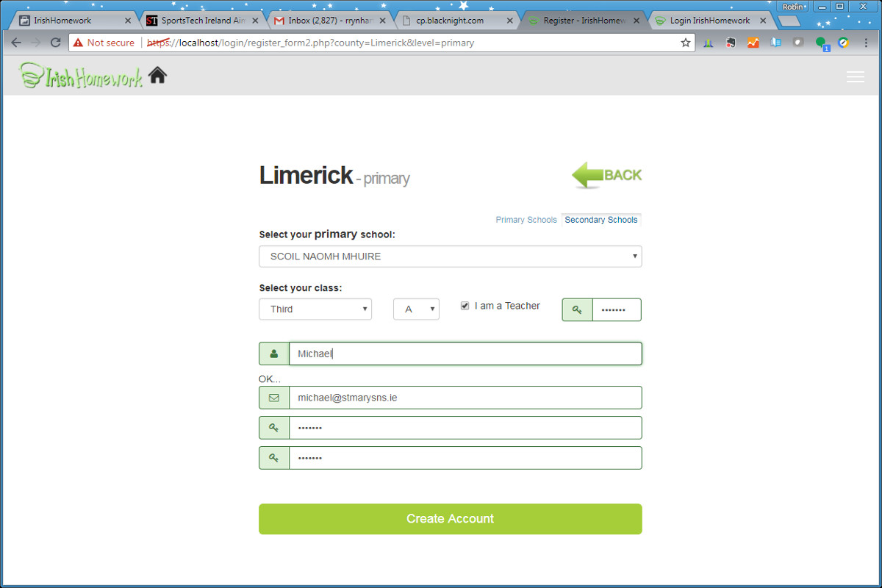Click the key icon on the password field
Screen dimensions: 882x588
[x=273, y=427]
